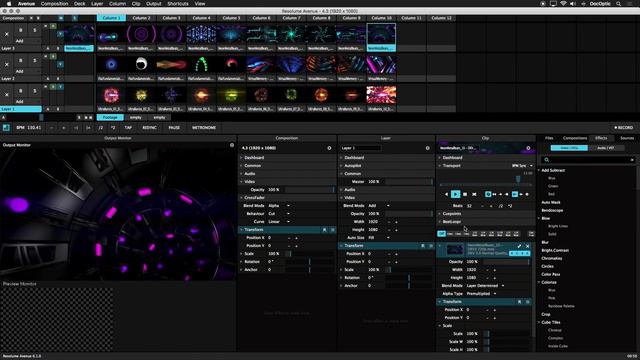Open the Shortcuts menu
The height and width of the screenshot is (360, 640).
[178, 4]
